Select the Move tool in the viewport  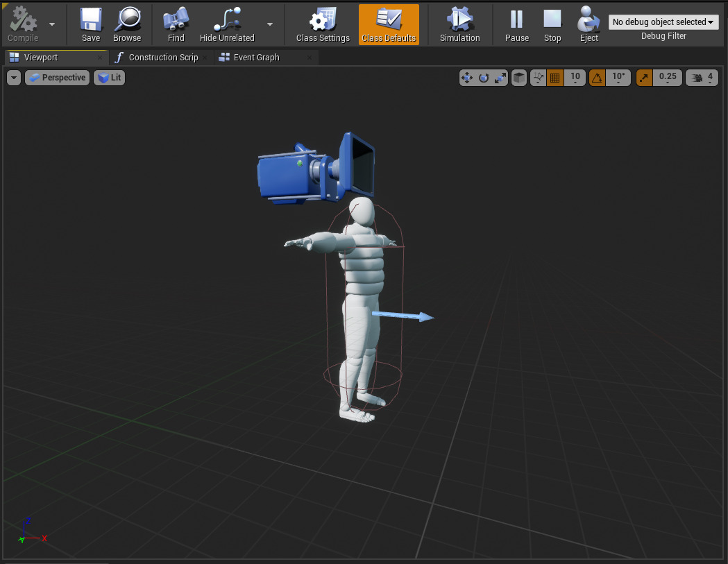tap(467, 78)
